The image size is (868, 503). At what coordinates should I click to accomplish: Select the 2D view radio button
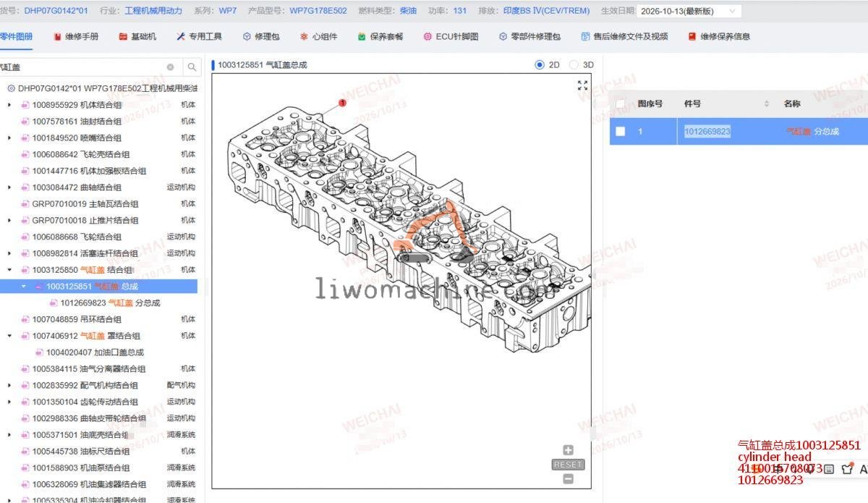click(540, 64)
